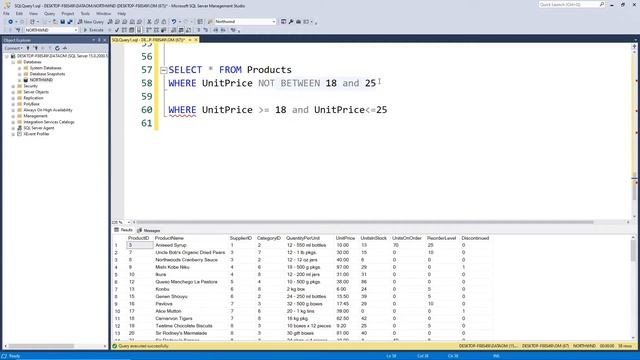Click the Discontinued column header
The image size is (640, 360).
[x=475, y=238]
